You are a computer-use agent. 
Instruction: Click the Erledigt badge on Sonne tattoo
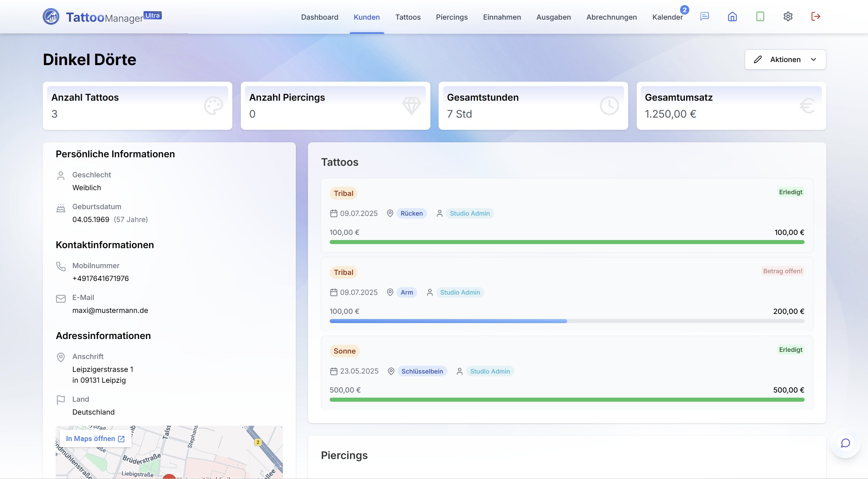coord(791,350)
